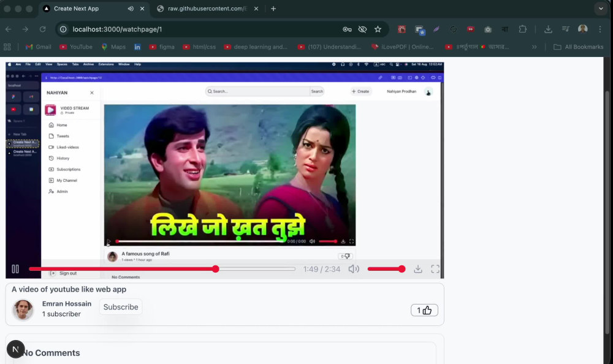Open the LinkedIn bookmark icon
Viewport: 613px width, 364px height.
(137, 47)
